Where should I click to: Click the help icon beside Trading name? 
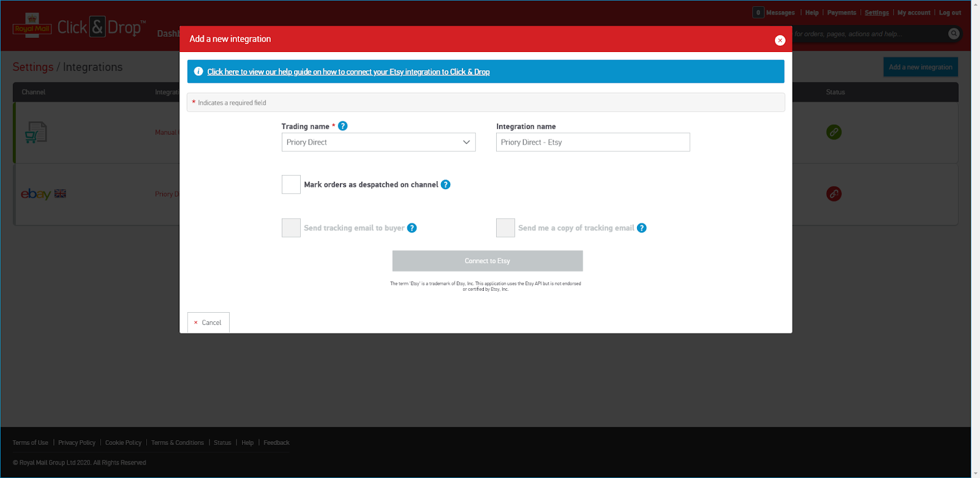[x=343, y=126]
